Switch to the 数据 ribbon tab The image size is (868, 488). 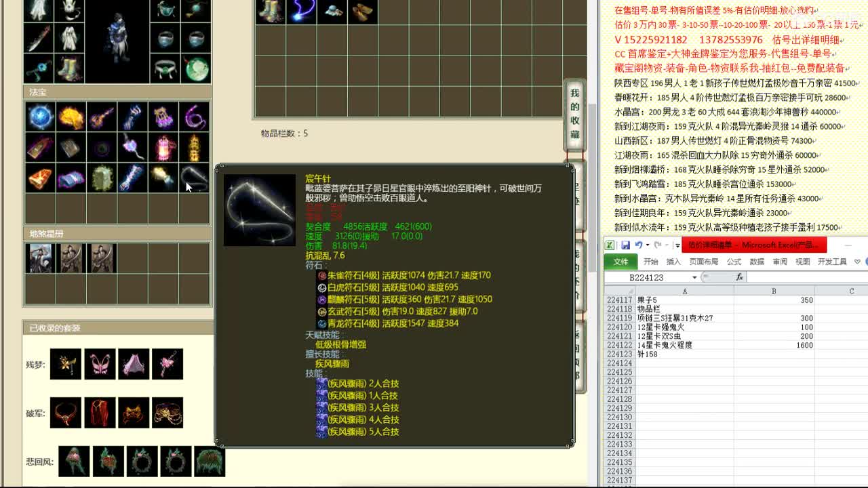tap(757, 262)
